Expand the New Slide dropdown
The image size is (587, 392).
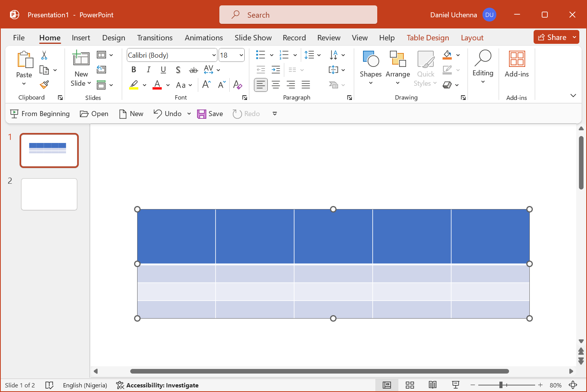[89, 83]
